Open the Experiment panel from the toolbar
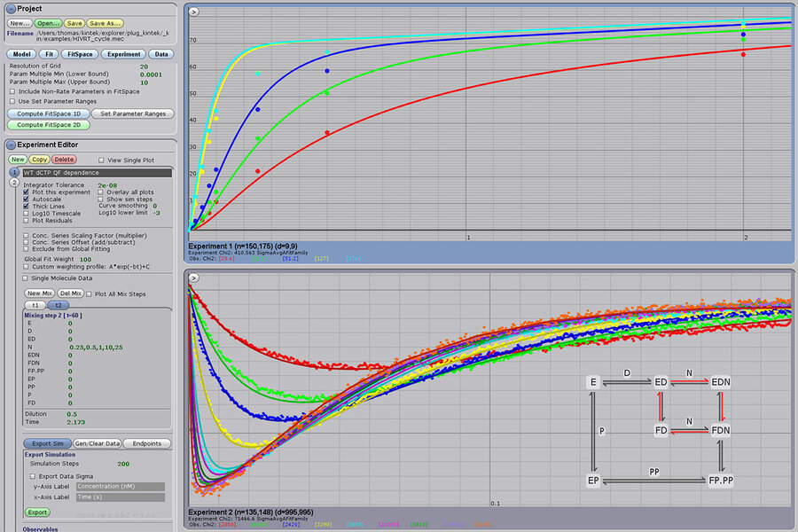 (x=122, y=54)
